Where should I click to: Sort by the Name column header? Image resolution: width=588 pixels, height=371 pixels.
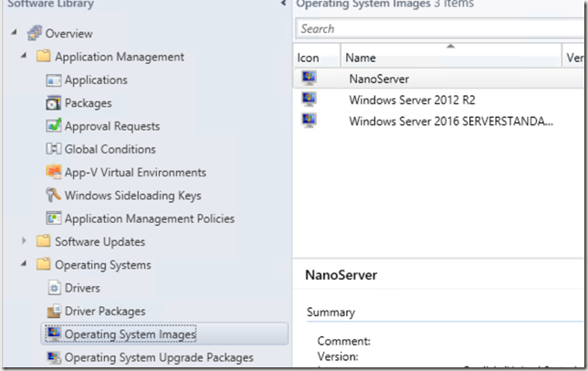(x=451, y=56)
